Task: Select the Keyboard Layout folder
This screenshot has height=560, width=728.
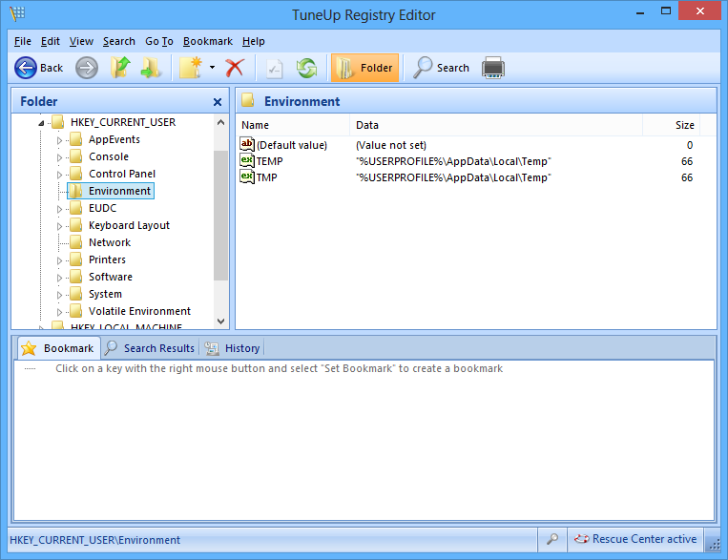Action: 129,225
